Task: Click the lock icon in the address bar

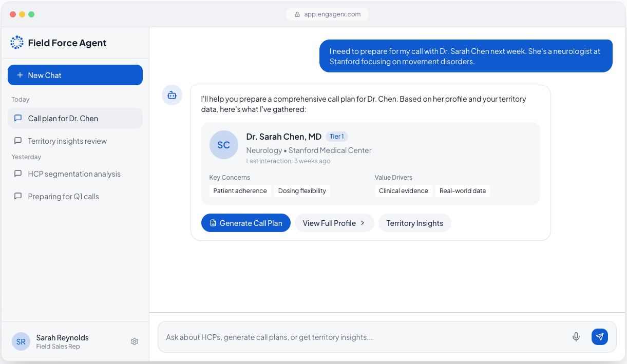Action: tap(297, 14)
